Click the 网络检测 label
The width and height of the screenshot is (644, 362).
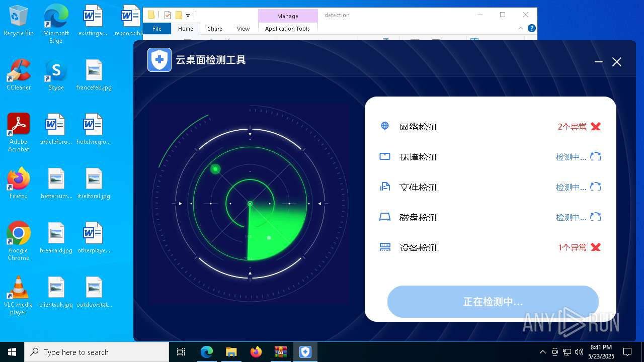pyautogui.click(x=419, y=127)
